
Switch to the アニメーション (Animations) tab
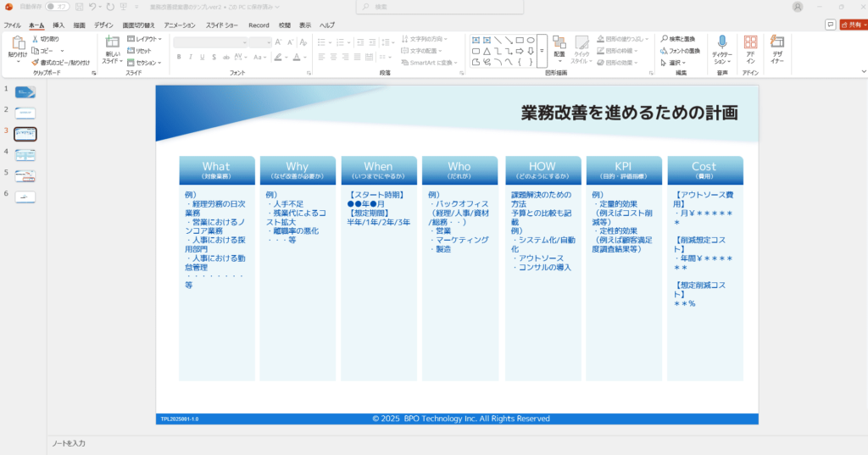pos(180,25)
